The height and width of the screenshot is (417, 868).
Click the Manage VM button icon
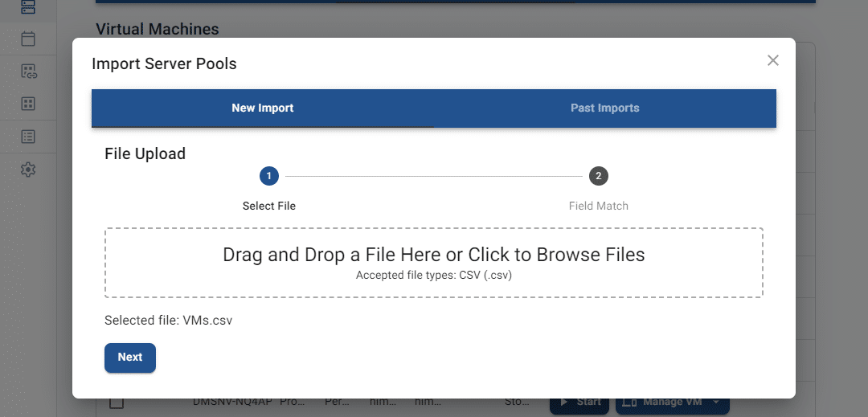coord(630,403)
